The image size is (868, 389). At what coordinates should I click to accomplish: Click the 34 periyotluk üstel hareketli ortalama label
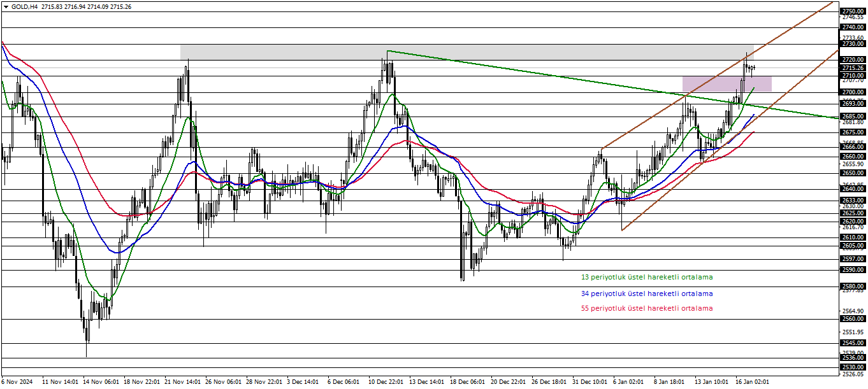pyautogui.click(x=647, y=294)
